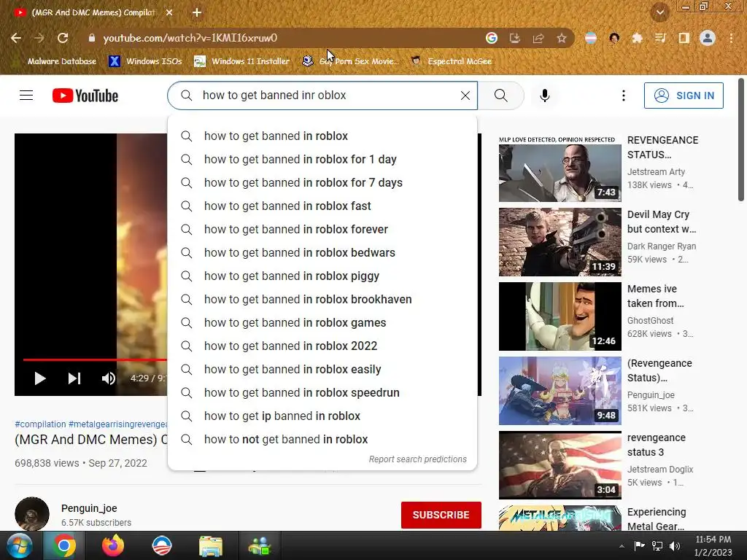
Task: Skip to the next video
Action: coord(74,378)
